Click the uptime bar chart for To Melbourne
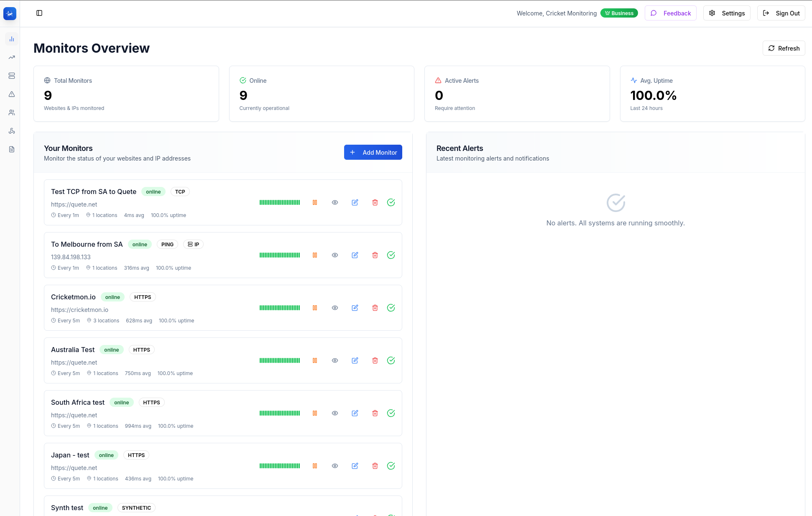Screen dimensions: 812x516 pyautogui.click(x=279, y=255)
